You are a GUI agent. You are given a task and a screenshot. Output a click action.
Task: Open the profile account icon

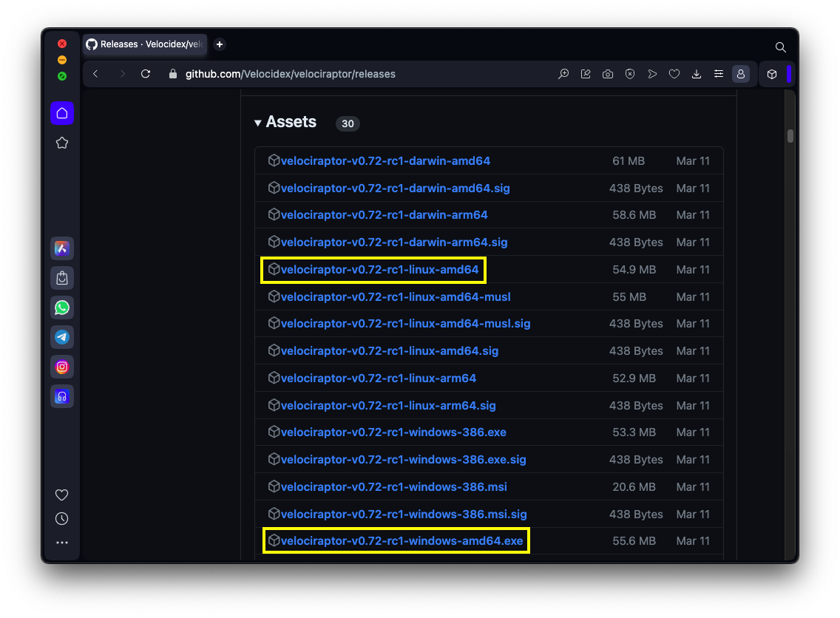click(x=741, y=74)
